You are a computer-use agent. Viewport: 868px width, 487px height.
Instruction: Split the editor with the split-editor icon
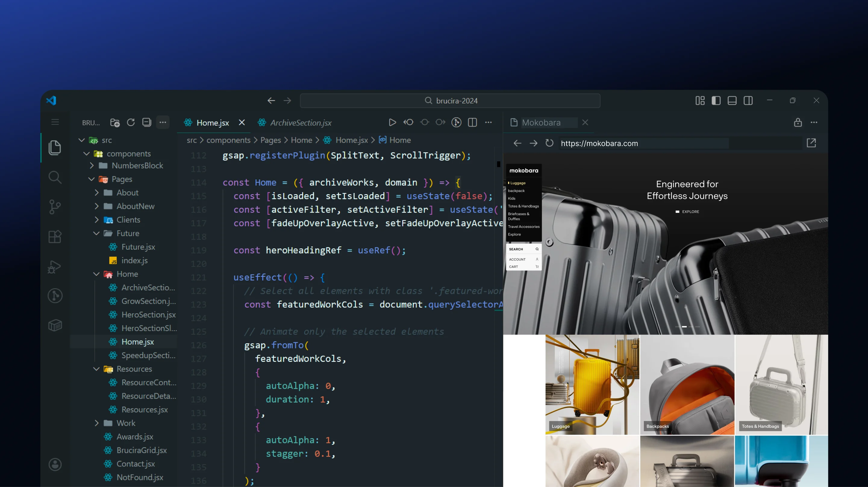(x=472, y=122)
